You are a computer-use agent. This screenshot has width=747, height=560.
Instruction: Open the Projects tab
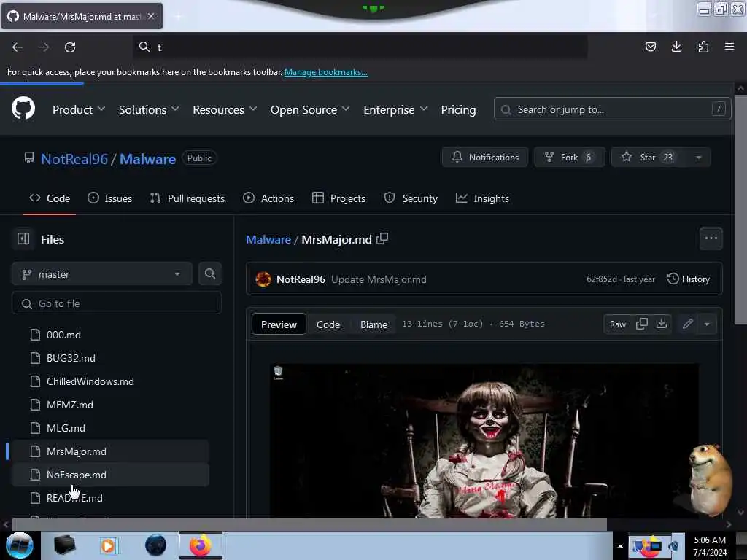[338, 198]
